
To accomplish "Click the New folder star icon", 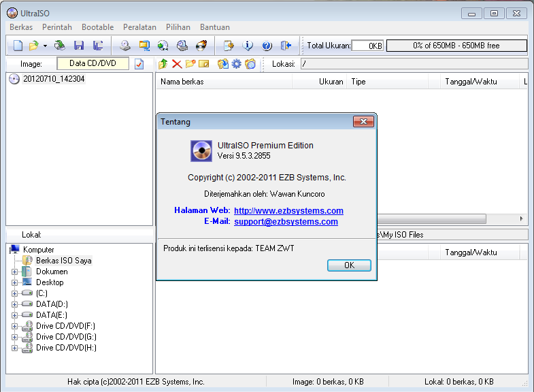I will coord(190,64).
